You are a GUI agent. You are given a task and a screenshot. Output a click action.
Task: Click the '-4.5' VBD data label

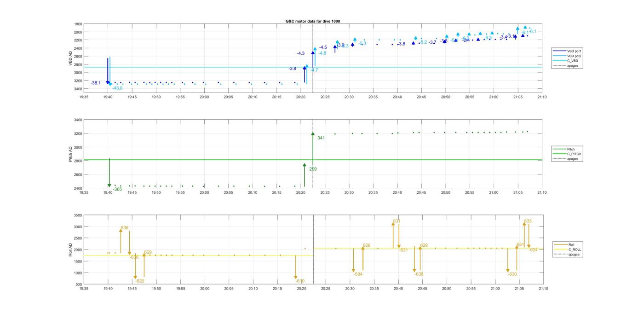pyautogui.click(x=323, y=47)
